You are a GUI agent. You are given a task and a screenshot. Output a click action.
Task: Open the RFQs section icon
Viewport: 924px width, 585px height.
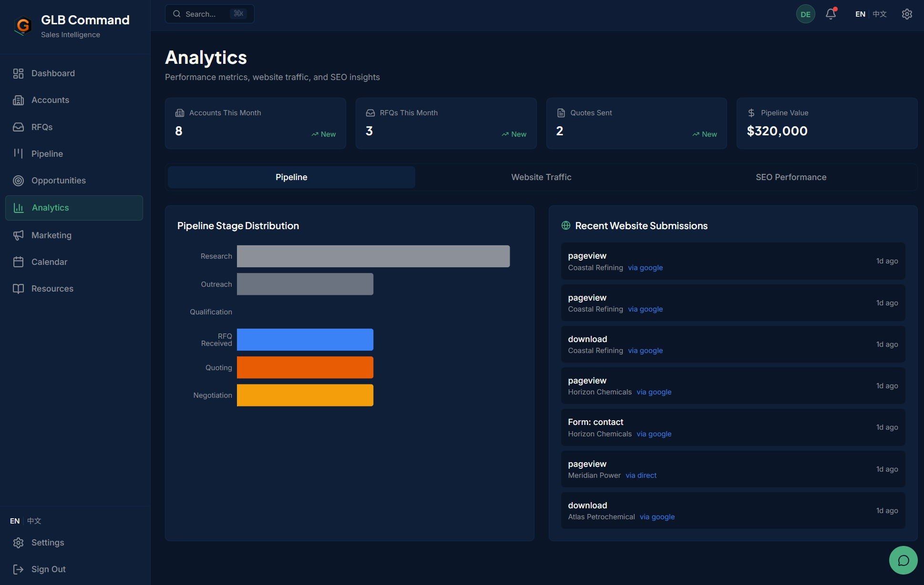coord(18,127)
